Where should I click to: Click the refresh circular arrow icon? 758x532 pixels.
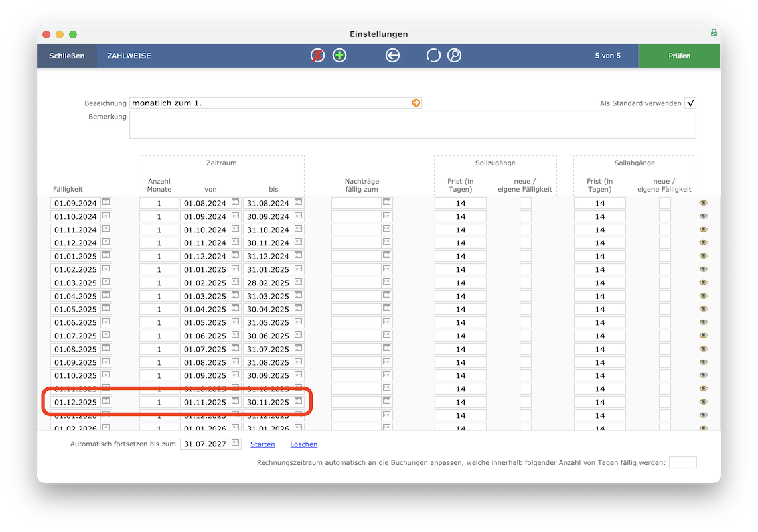(433, 56)
